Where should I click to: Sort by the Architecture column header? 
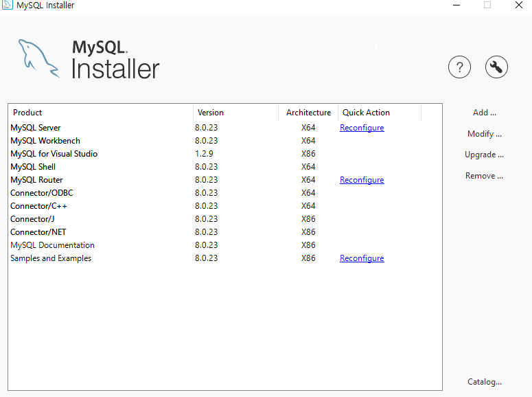click(x=308, y=113)
